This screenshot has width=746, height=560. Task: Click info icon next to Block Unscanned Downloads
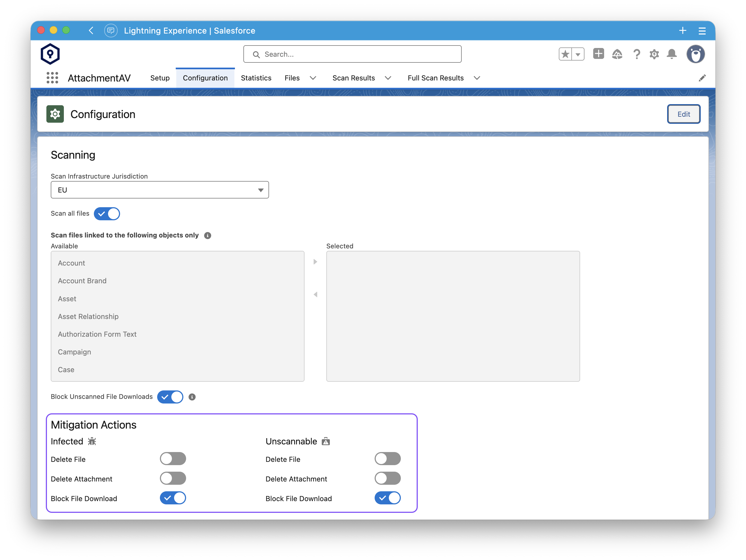[192, 397]
